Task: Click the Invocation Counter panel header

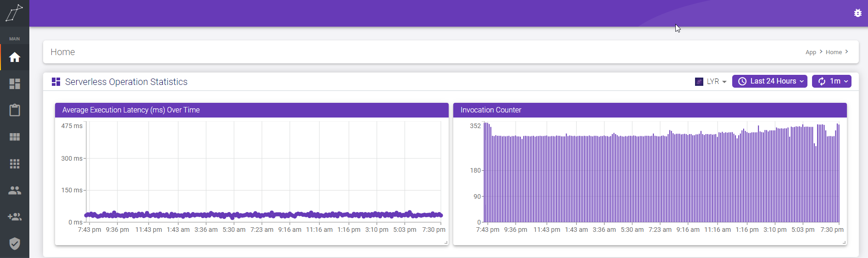Action: 650,110
